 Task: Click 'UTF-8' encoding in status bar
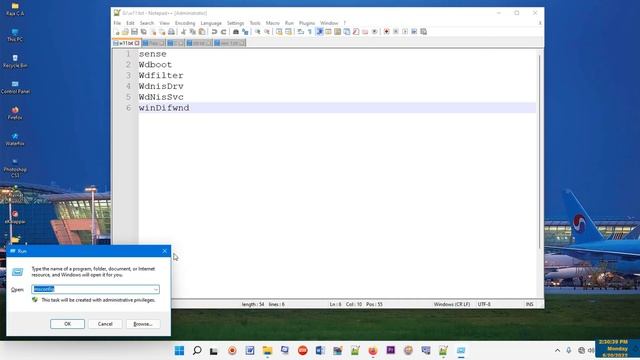click(484, 304)
